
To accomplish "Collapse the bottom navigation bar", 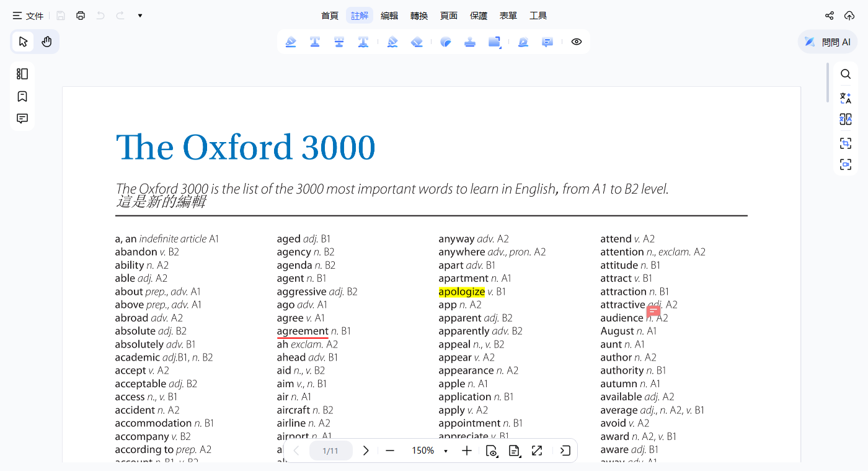I will 565,451.
